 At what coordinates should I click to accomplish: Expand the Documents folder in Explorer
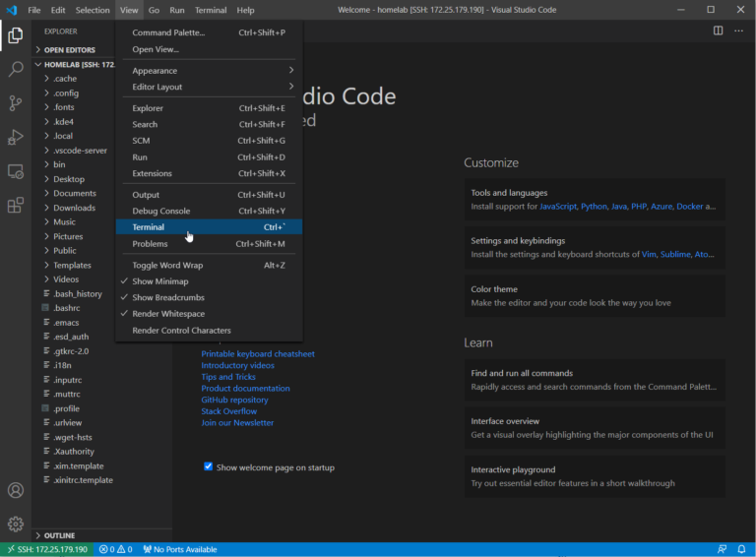pyautogui.click(x=74, y=194)
